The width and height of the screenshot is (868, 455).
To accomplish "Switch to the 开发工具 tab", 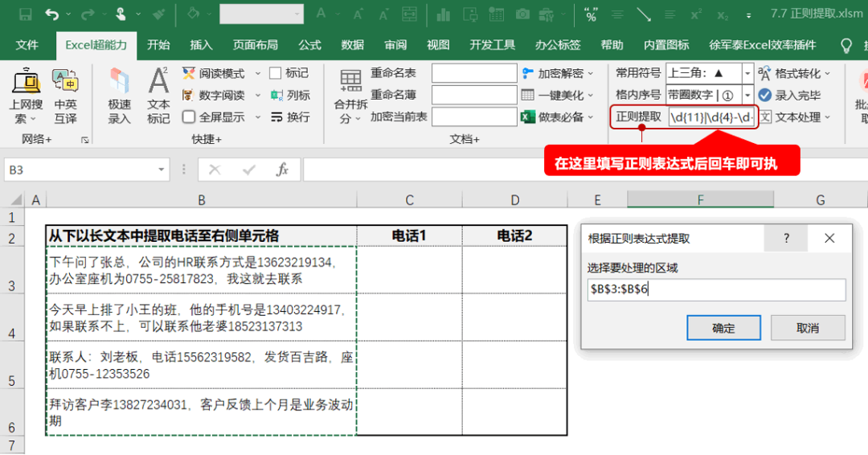I will (492, 45).
